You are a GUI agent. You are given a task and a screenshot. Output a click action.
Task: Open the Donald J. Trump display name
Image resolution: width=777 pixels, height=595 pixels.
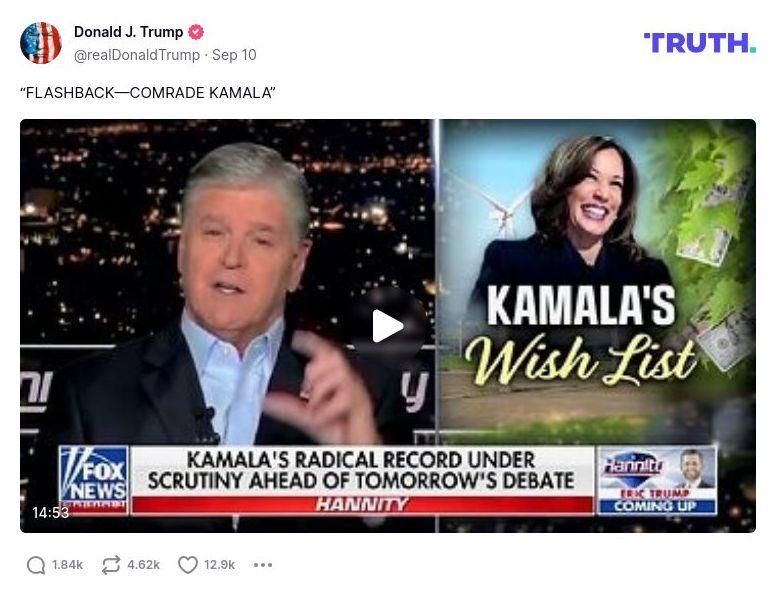pos(128,32)
